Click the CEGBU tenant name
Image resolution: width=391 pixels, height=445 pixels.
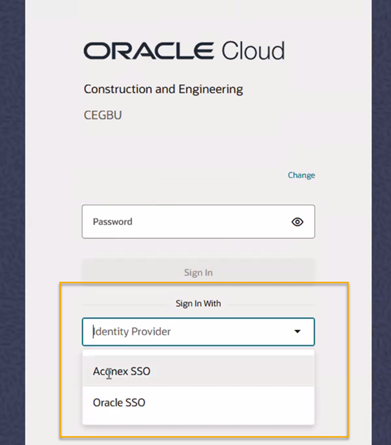[103, 115]
